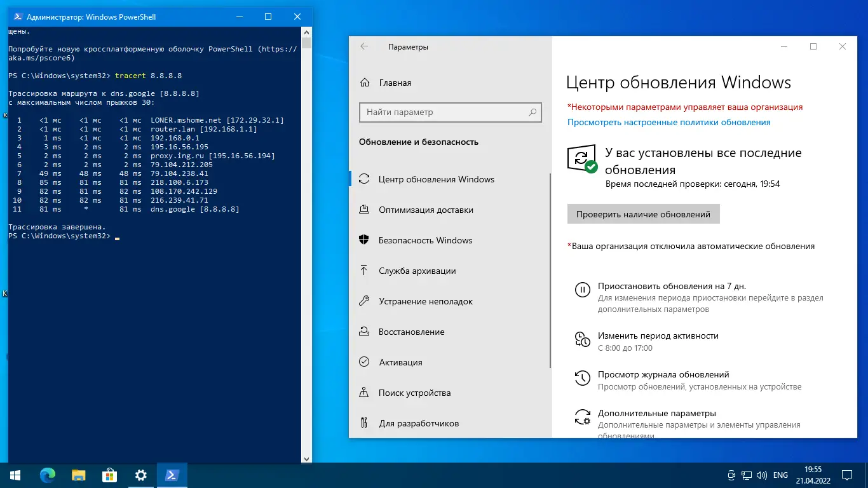
Task: Click the Settings sidebar vertical scrollbar
Action: 550,270
